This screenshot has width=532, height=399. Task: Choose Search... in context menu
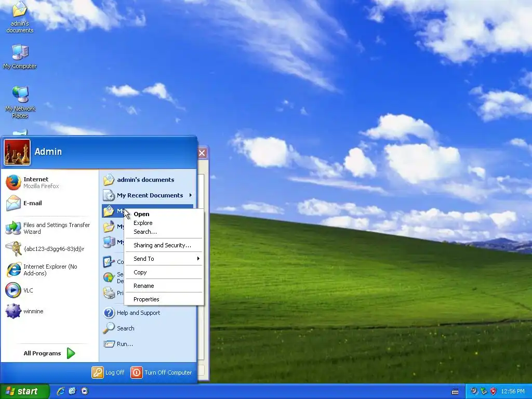(x=164, y=232)
